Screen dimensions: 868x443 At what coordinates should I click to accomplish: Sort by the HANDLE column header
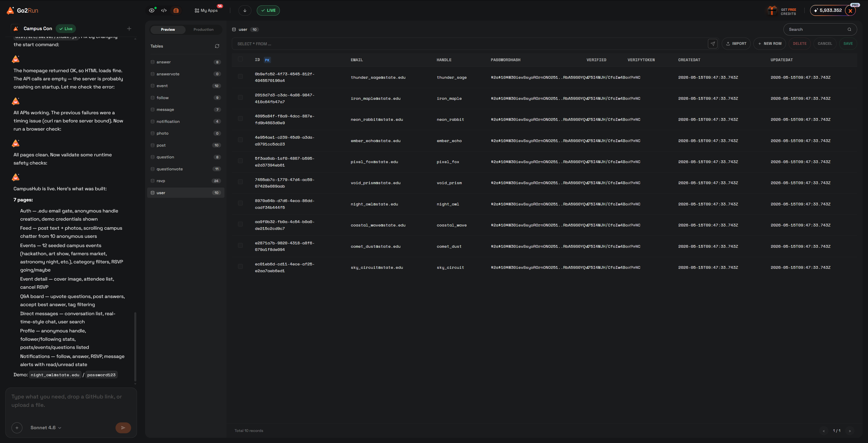[444, 60]
